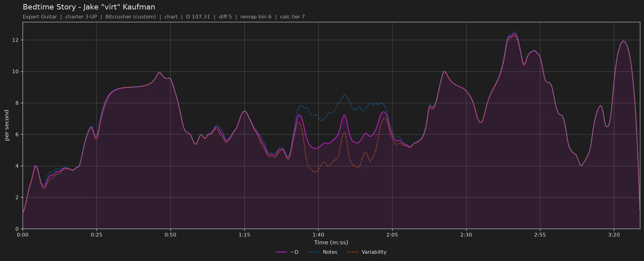Click the blue dotted Notes legend swatch

point(314,252)
